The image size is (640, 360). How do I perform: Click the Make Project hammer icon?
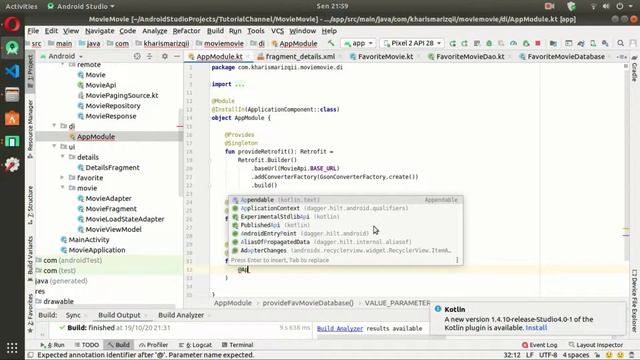(x=331, y=43)
